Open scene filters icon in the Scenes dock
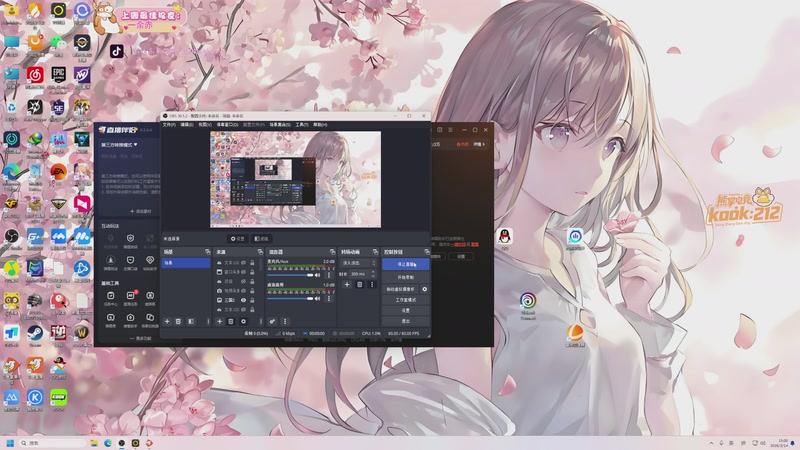 pos(191,321)
